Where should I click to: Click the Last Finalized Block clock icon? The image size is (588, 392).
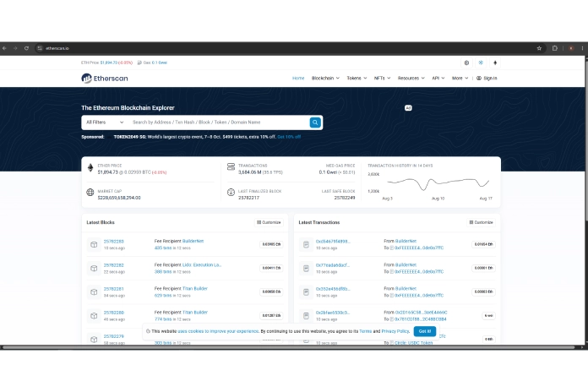(x=231, y=192)
